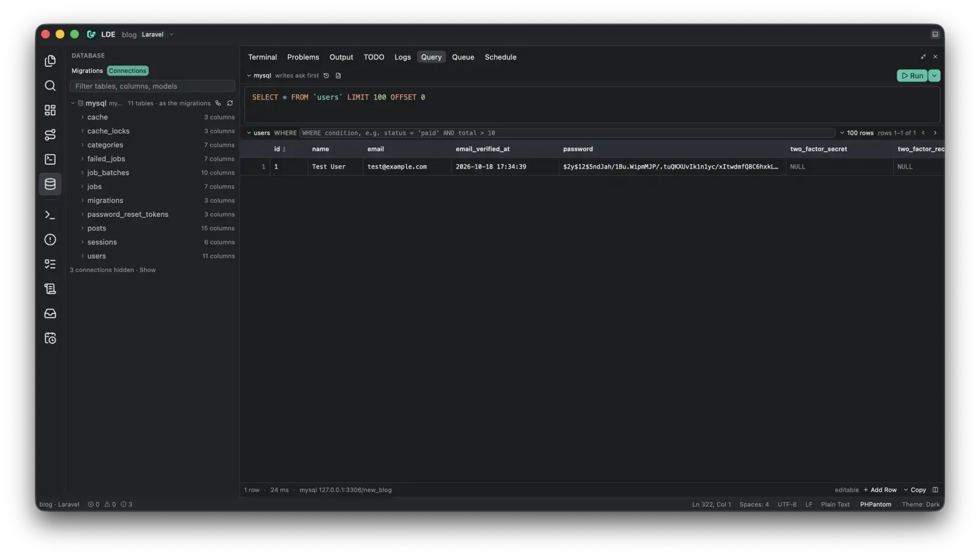Go to next page of rows
The image size is (980, 558).
point(935,133)
